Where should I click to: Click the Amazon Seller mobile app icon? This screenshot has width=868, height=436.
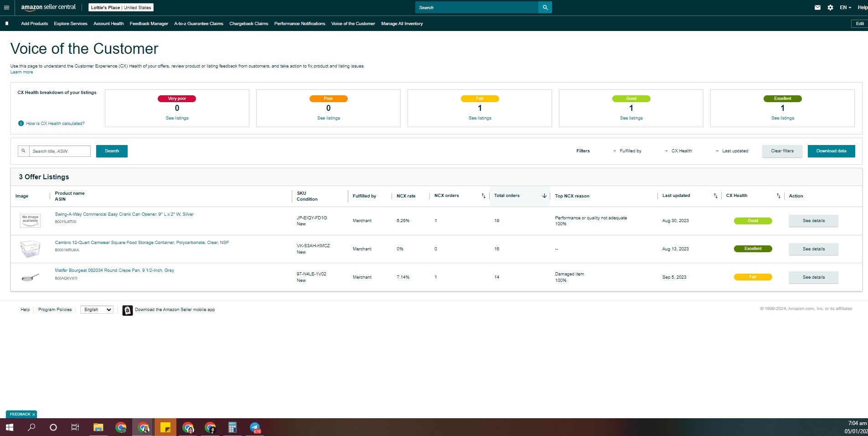tap(128, 310)
